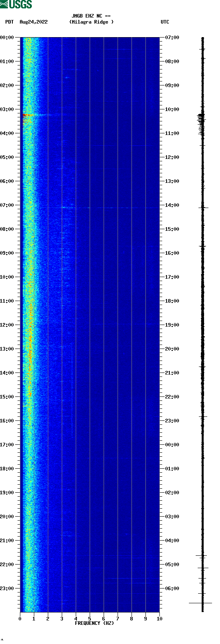This screenshot has width=220, height=644.
Task: Click the '00:00' UTC time label
Action: (x=172, y=445)
